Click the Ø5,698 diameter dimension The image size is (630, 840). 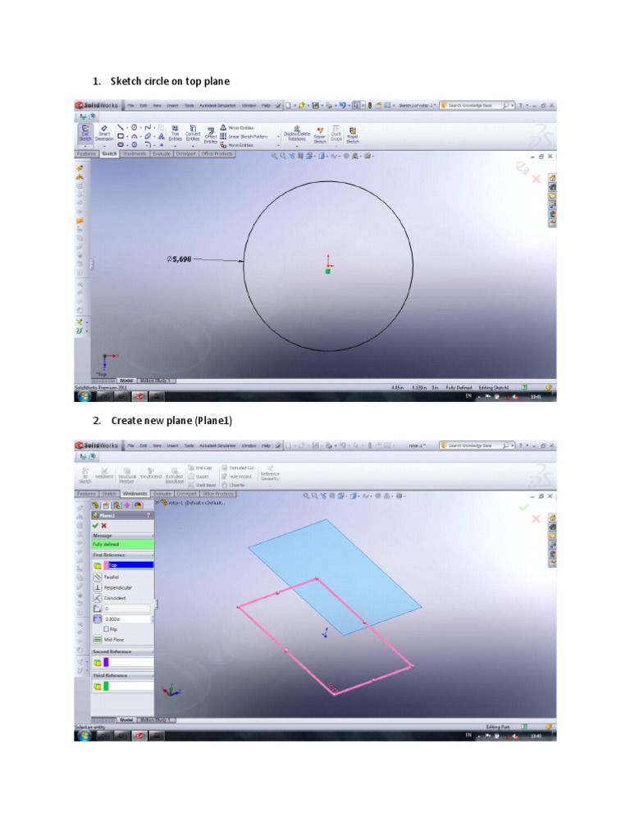(179, 259)
